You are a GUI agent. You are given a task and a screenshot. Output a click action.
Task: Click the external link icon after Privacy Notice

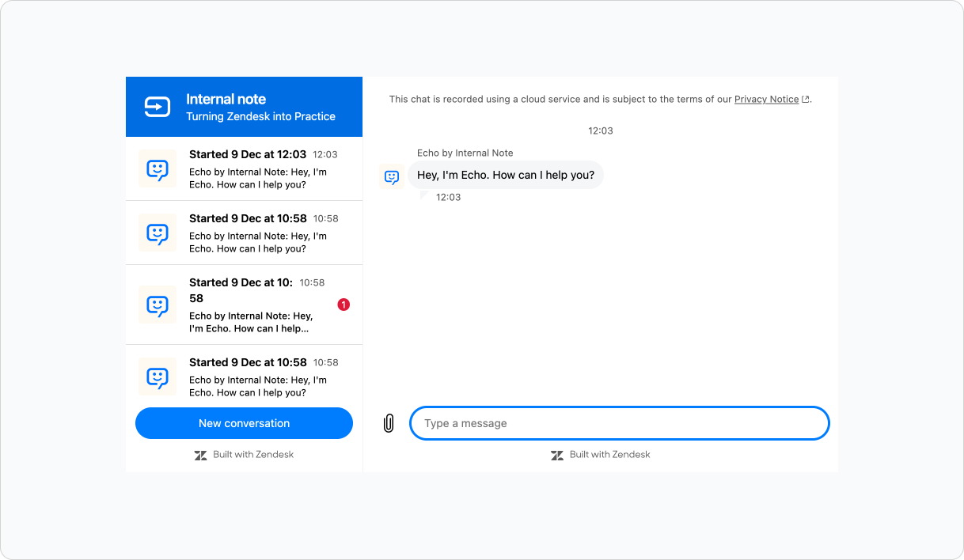(806, 100)
